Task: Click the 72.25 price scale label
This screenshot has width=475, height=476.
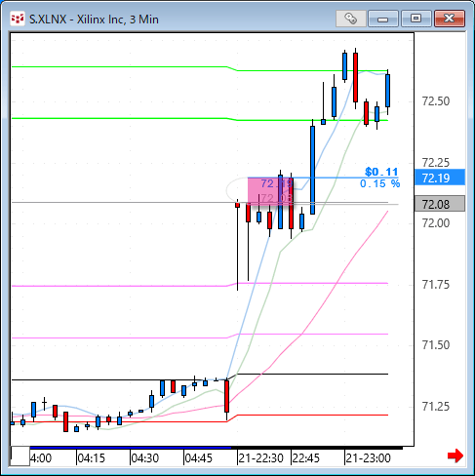Action: [436, 162]
